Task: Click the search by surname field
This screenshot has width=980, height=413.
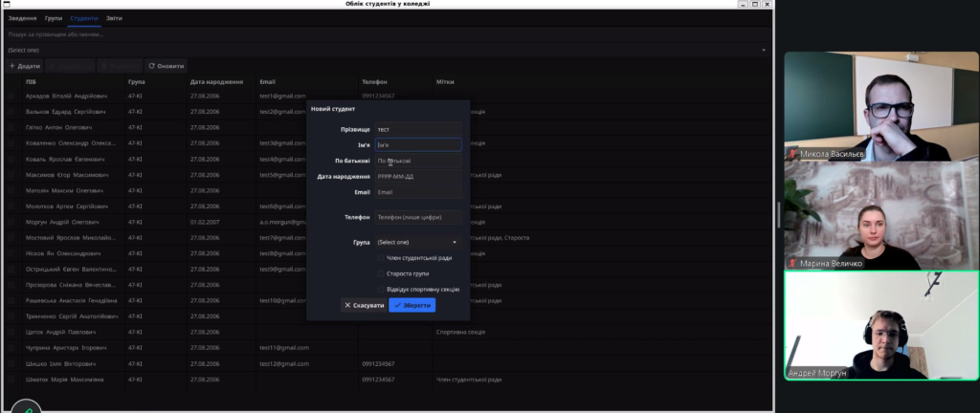Action: [383, 34]
